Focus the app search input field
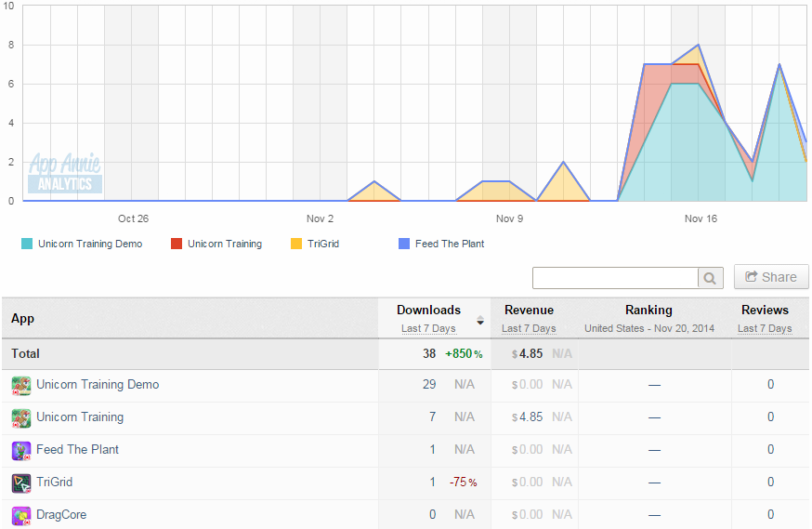The height and width of the screenshot is (529, 812). 615,278
